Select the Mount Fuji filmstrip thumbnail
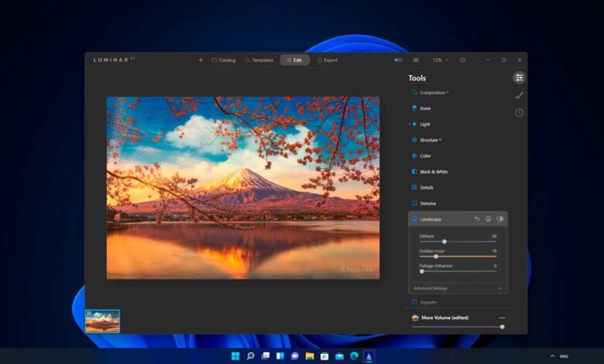 click(x=103, y=321)
